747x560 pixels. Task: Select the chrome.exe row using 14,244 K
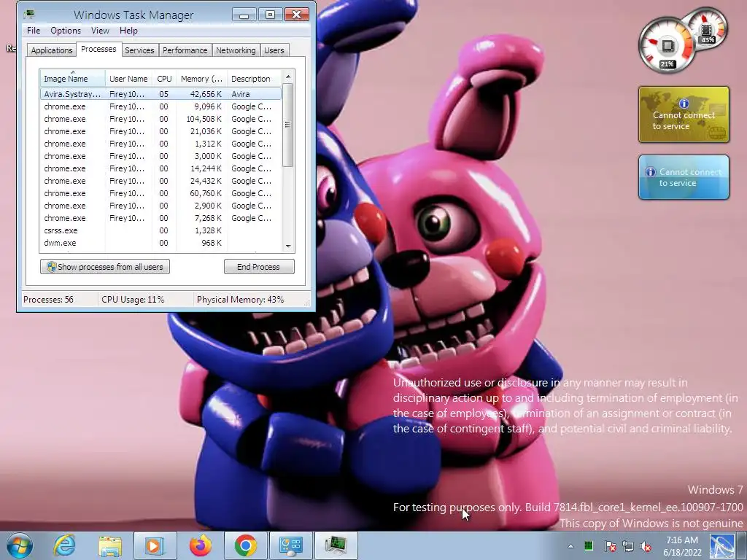161,168
